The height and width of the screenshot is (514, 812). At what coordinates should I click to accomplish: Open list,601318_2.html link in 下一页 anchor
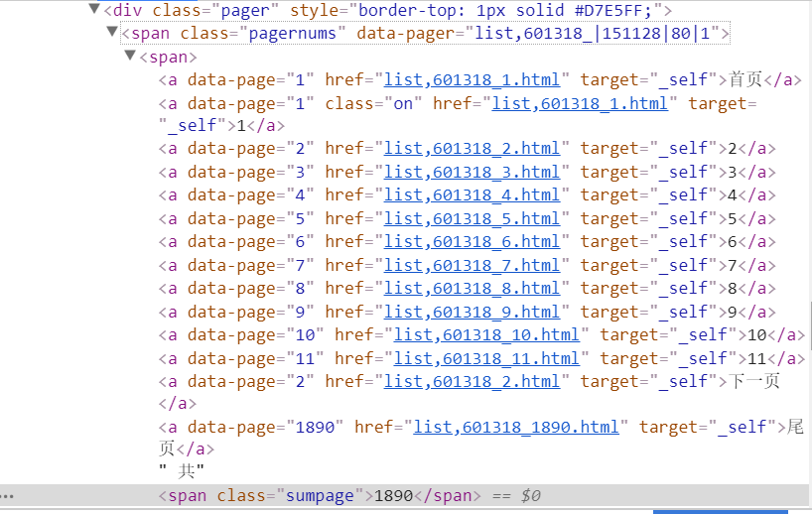pyautogui.click(x=472, y=382)
